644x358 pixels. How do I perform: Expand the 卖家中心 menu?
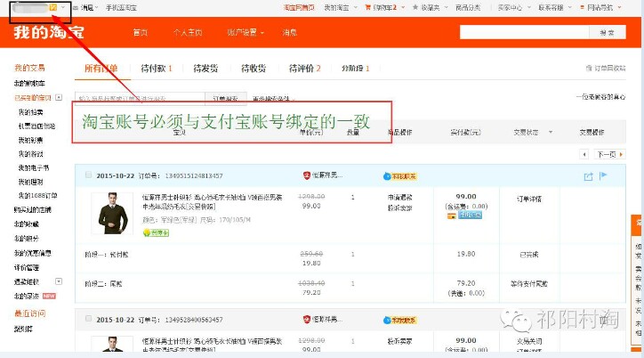pos(514,7)
